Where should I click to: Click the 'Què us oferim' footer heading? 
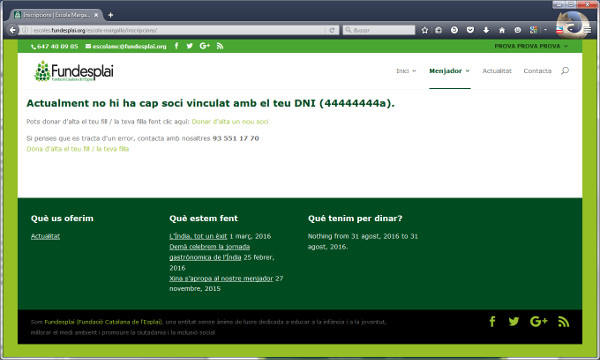62,218
